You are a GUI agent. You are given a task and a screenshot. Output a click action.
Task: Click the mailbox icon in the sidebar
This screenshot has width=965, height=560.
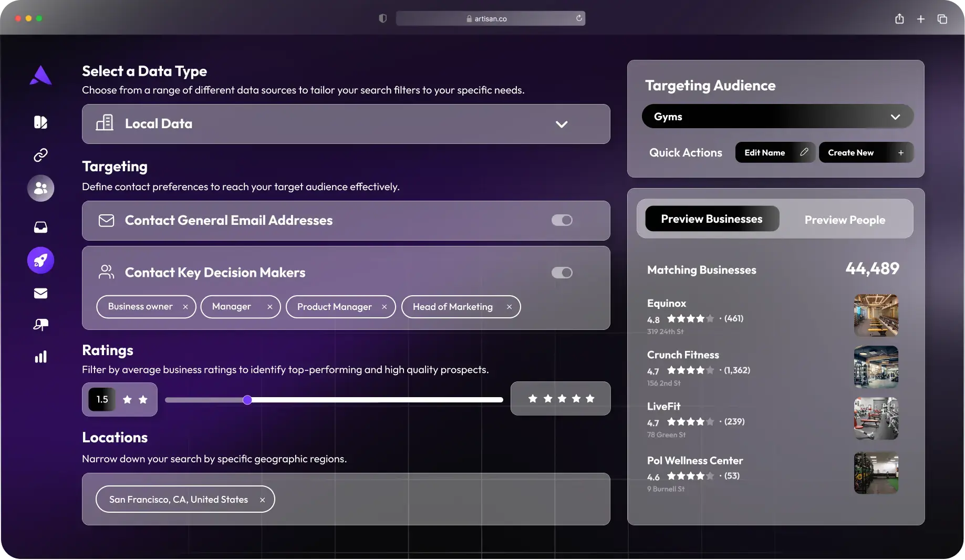[40, 325]
